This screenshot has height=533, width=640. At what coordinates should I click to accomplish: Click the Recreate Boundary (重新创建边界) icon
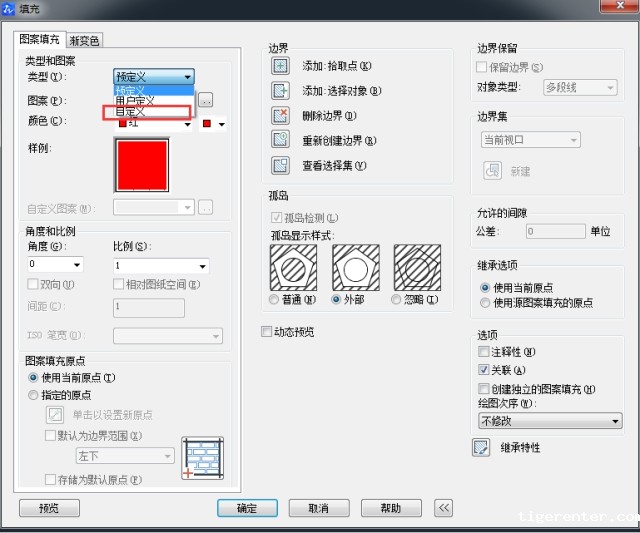tap(280, 140)
